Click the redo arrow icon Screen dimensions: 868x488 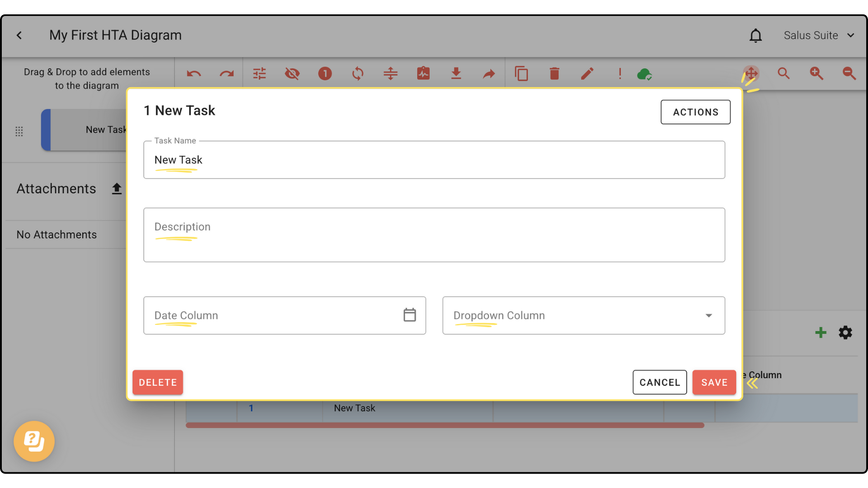(x=226, y=74)
